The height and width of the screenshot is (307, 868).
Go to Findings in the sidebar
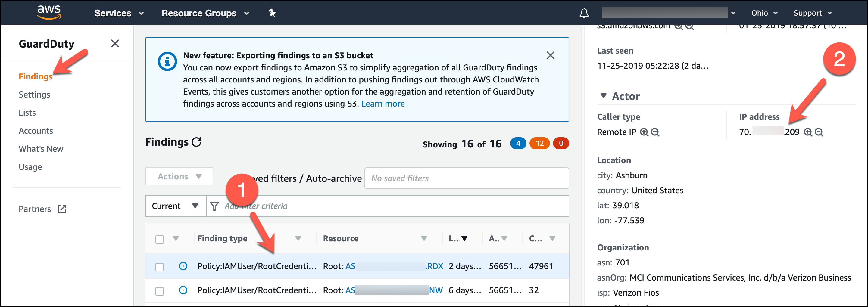point(35,77)
